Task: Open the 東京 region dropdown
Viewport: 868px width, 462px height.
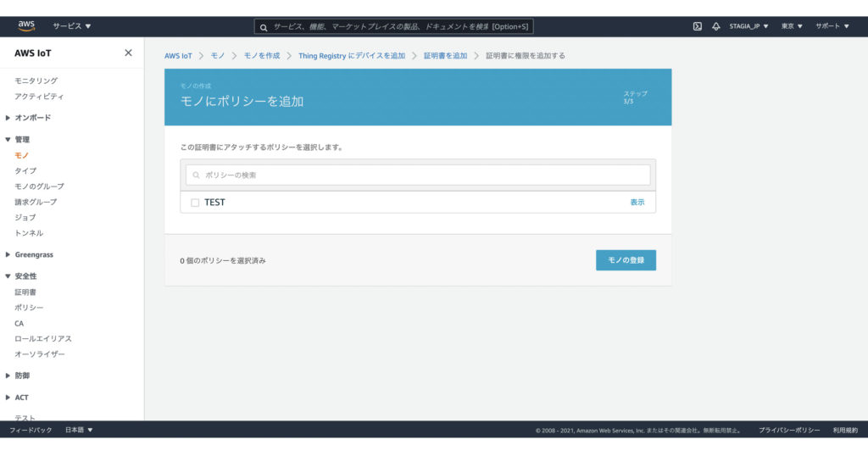Action: pyautogui.click(x=792, y=26)
